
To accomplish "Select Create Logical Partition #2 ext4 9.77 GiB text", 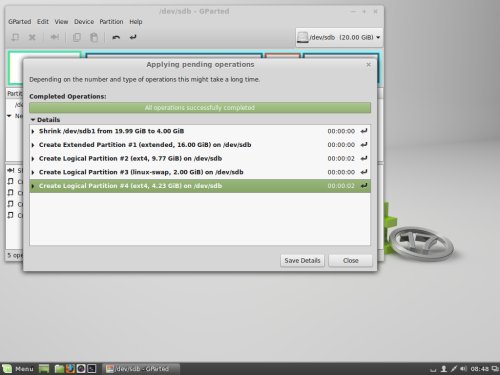I will point(130,158).
